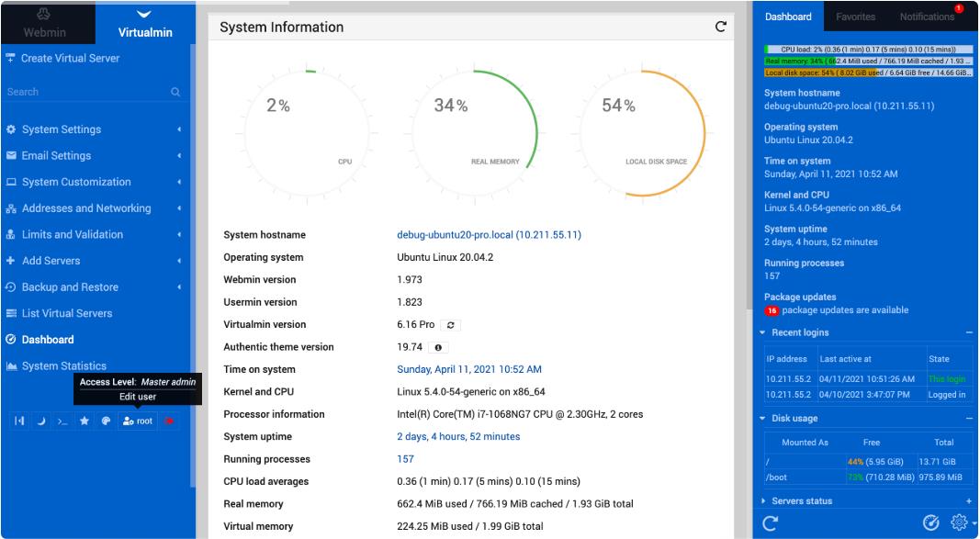Click the system hostname link
The image size is (980, 539).
(x=489, y=235)
